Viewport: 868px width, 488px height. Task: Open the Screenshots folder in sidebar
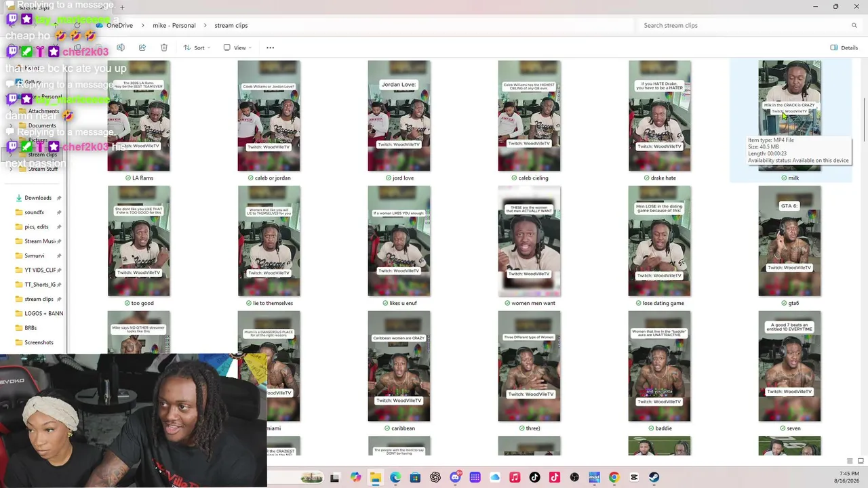pyautogui.click(x=39, y=342)
